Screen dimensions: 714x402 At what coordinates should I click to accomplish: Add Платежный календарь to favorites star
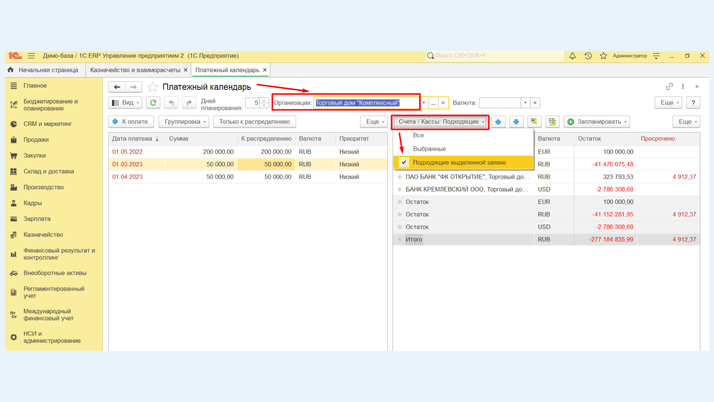coord(153,87)
